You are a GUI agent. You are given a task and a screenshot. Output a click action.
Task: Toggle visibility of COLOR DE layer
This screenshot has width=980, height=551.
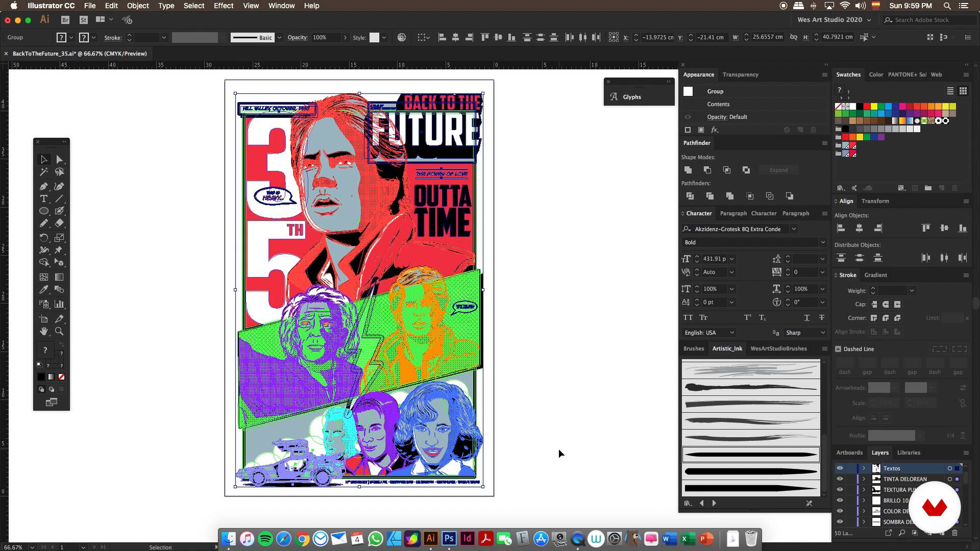pos(840,511)
